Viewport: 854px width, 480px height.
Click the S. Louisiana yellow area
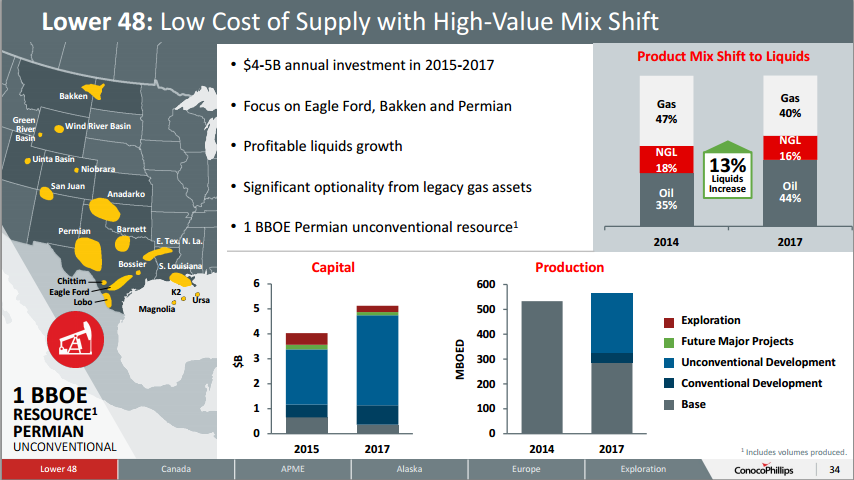[180, 280]
